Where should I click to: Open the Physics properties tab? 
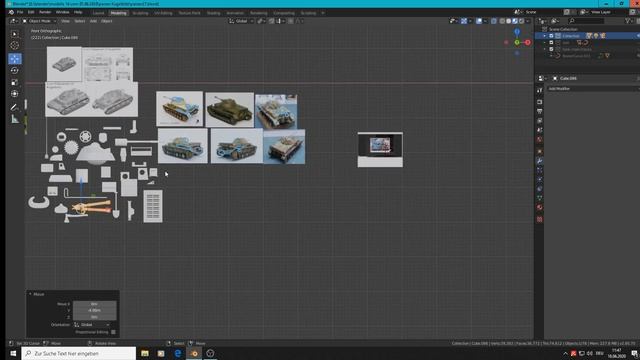540,180
